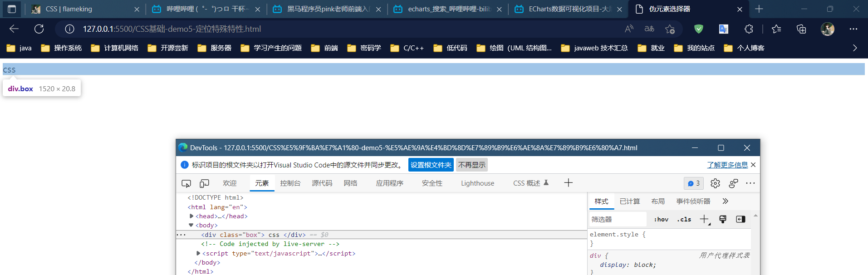Viewport: 868px width, 275px height.
Task: Activate the DevTools inspect element picker
Action: click(186, 183)
